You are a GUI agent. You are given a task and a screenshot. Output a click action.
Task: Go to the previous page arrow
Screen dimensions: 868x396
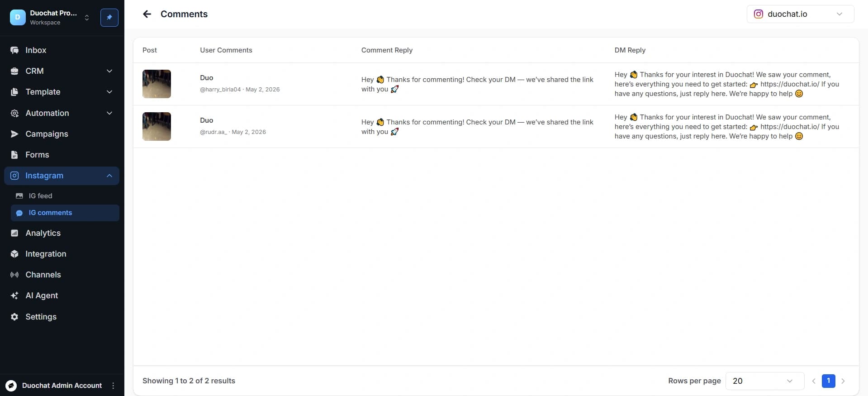(x=814, y=381)
